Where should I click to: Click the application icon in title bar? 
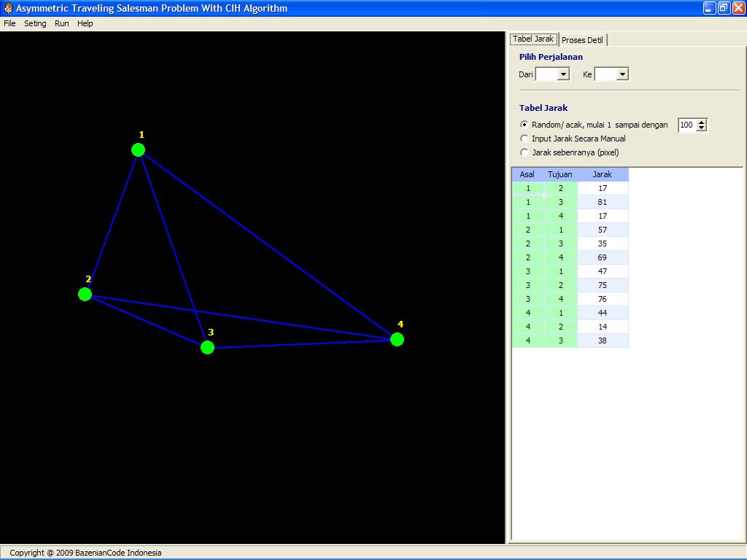pyautogui.click(x=8, y=8)
